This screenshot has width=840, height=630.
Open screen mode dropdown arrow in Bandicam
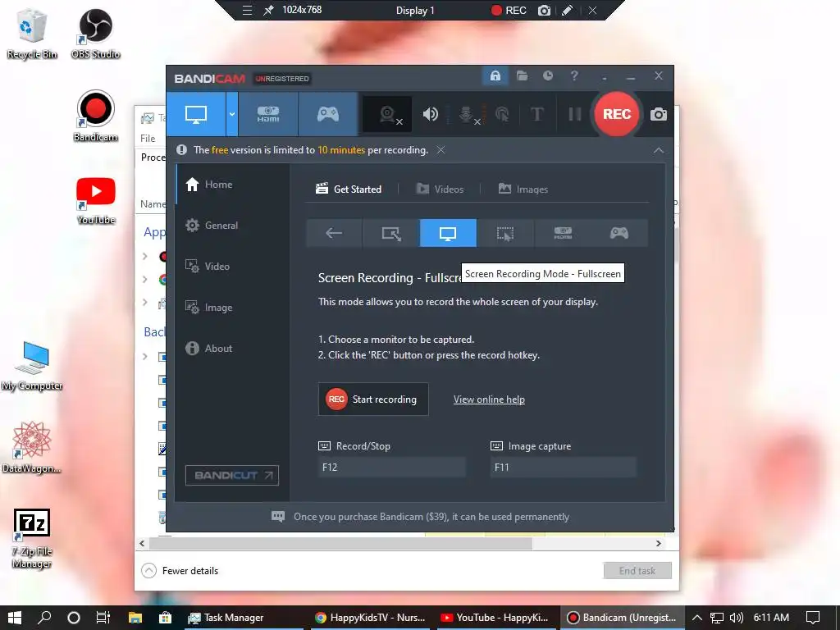click(x=232, y=114)
